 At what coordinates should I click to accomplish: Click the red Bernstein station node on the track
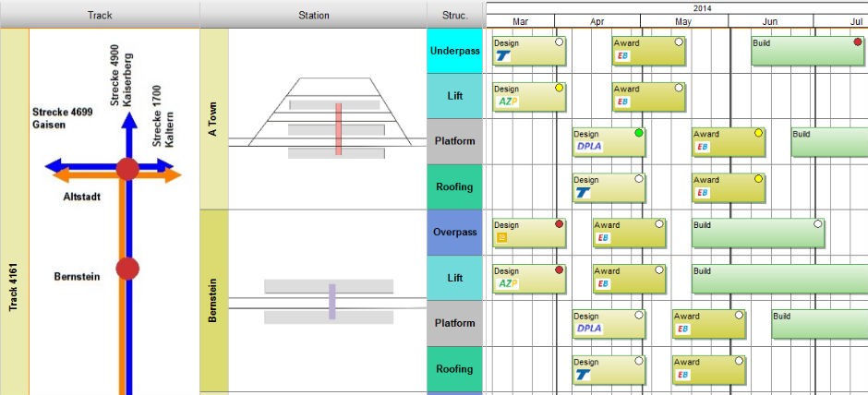[x=127, y=269]
